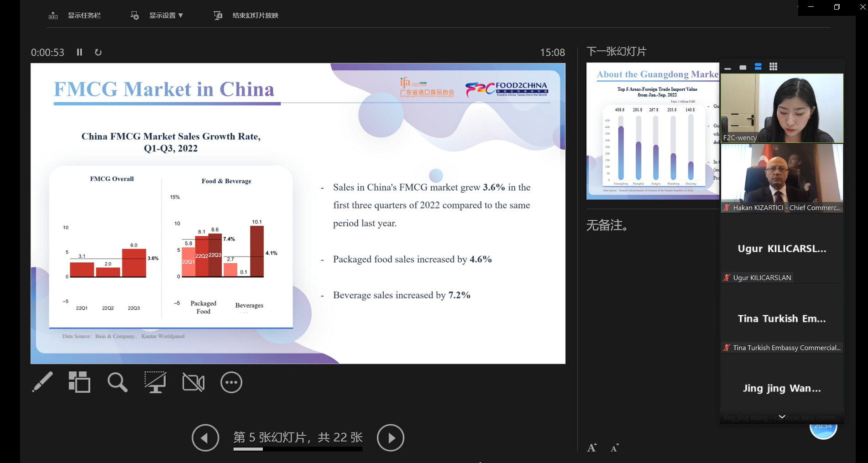Viewport: 868px width, 463px height.
Task: Restart the presentation timer
Action: tap(98, 52)
